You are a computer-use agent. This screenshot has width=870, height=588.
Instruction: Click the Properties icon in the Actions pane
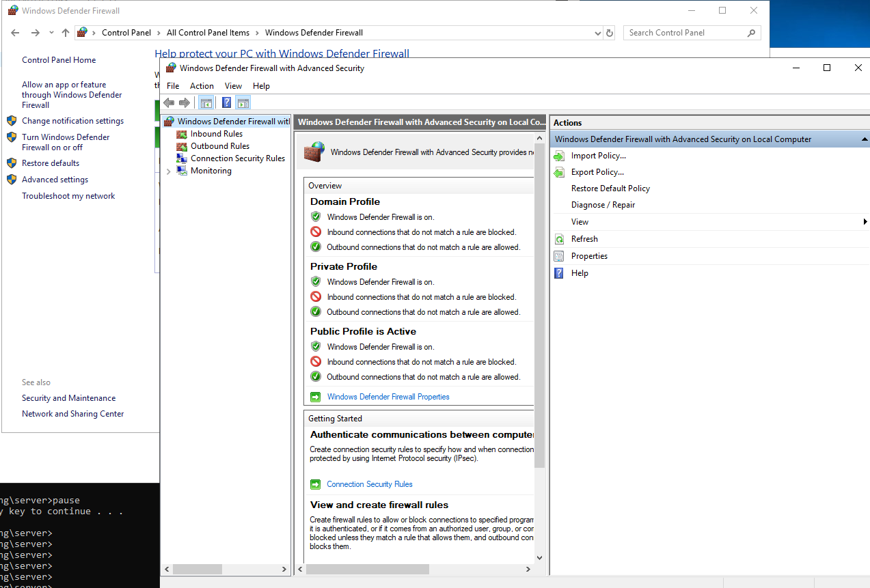click(x=559, y=256)
